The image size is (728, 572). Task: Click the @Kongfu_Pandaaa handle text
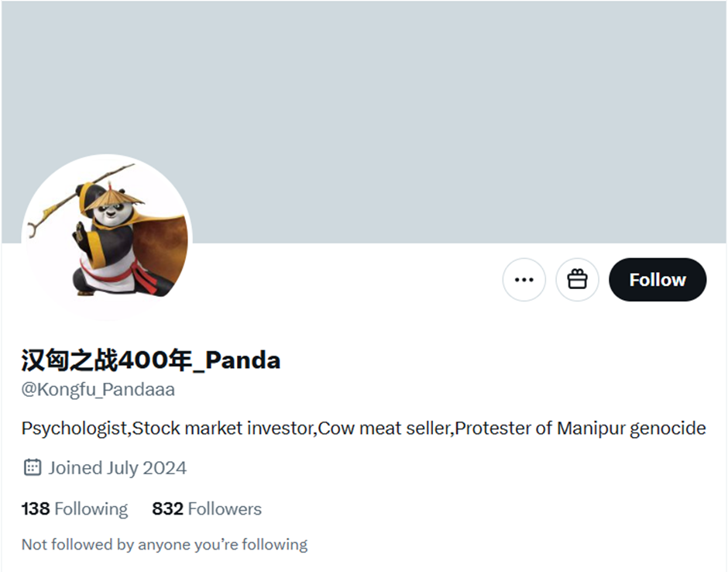(98, 389)
